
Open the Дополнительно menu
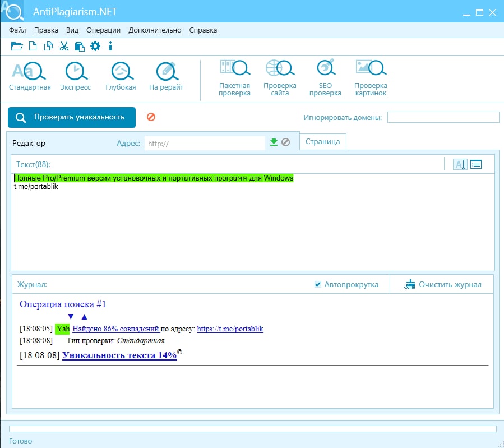(x=155, y=30)
